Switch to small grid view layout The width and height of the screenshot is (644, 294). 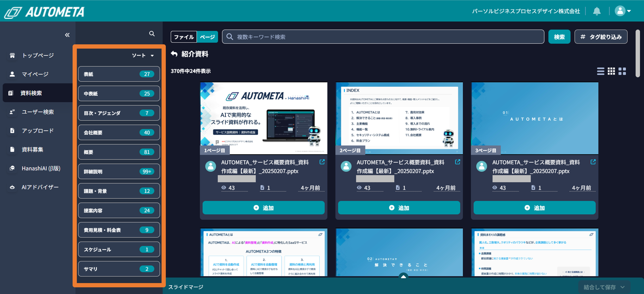point(611,71)
